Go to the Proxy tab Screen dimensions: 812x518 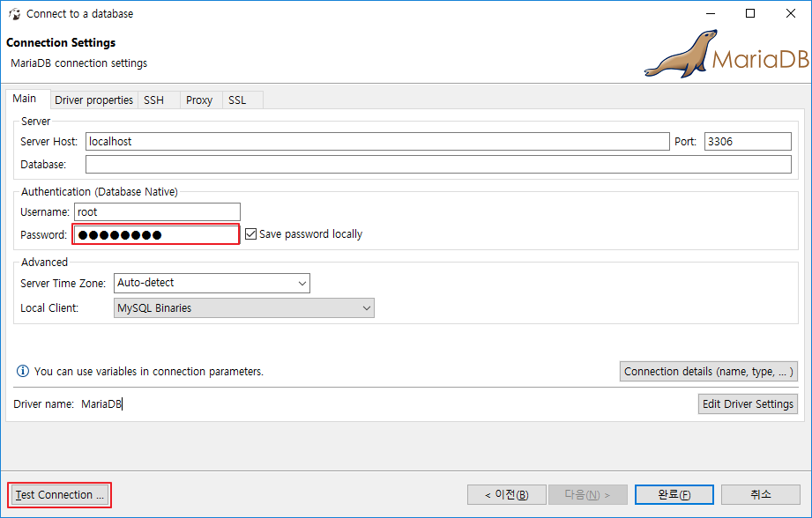pyautogui.click(x=199, y=100)
